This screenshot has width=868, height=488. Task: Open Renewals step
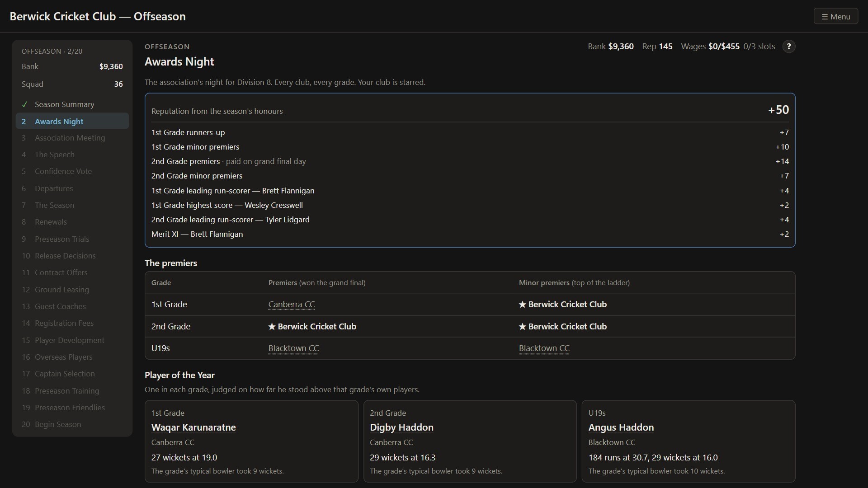coord(72,222)
